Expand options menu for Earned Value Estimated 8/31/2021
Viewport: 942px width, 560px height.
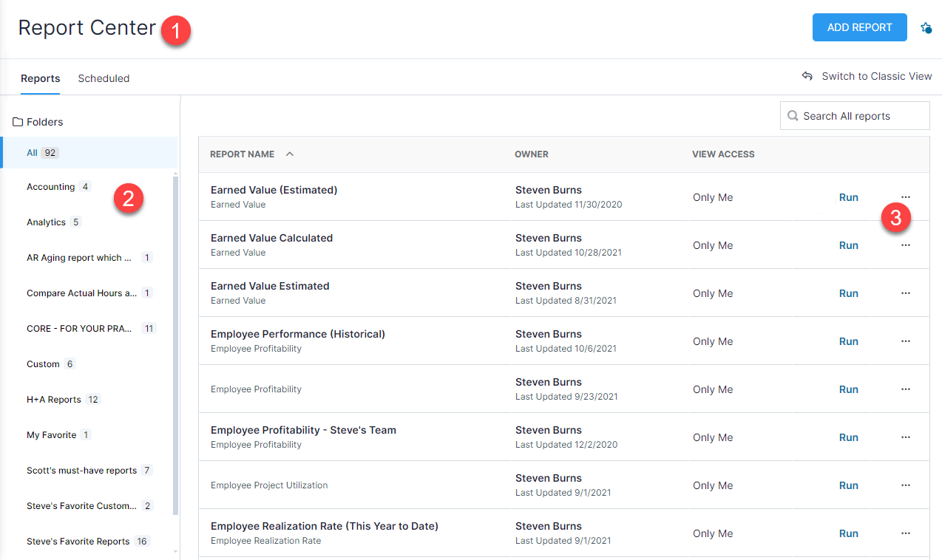(906, 293)
